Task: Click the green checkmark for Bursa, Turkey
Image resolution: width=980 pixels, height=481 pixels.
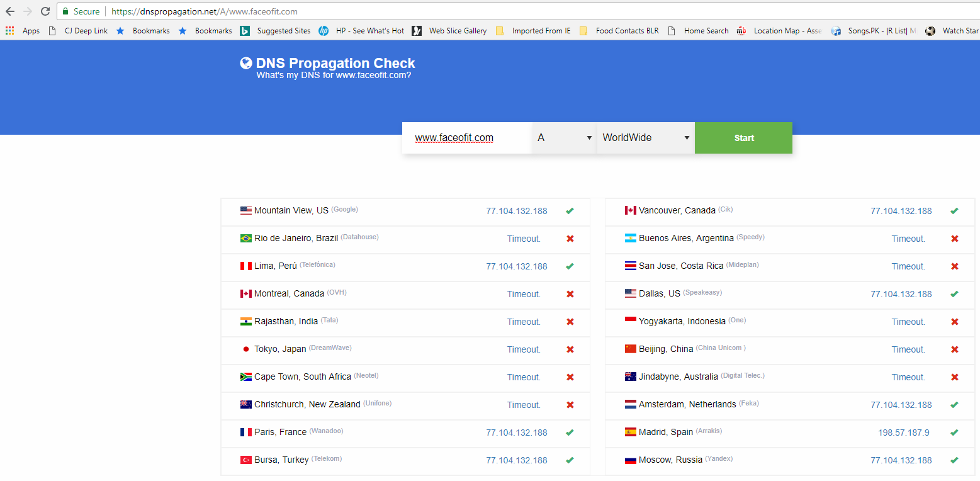Action: [x=570, y=460]
